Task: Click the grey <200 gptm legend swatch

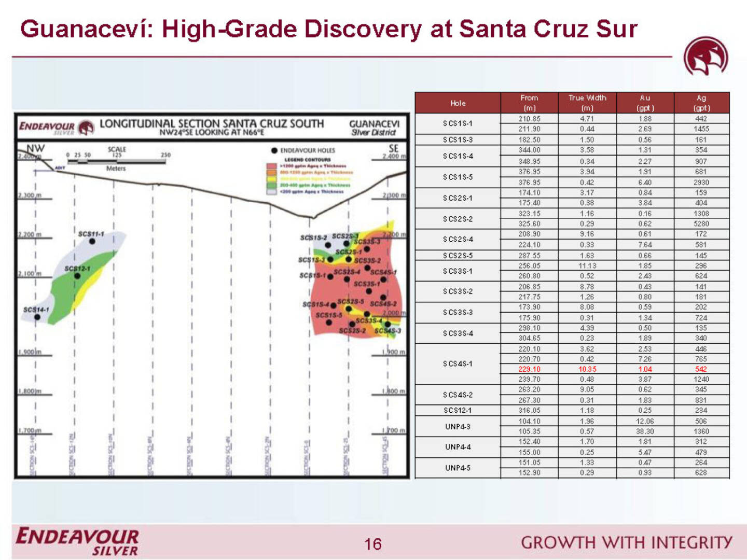Action: click(x=271, y=191)
